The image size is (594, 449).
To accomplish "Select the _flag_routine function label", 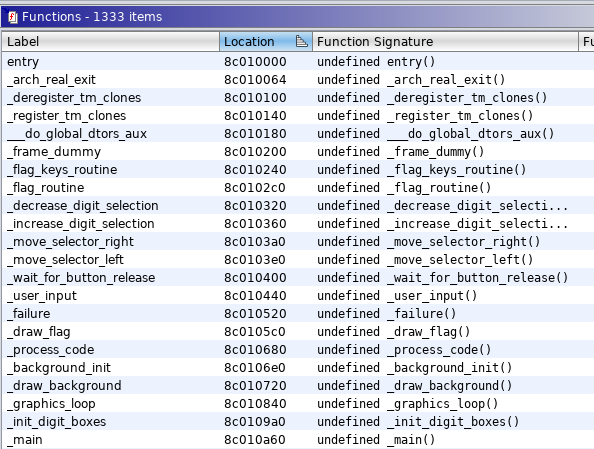I will pyautogui.click(x=46, y=188).
